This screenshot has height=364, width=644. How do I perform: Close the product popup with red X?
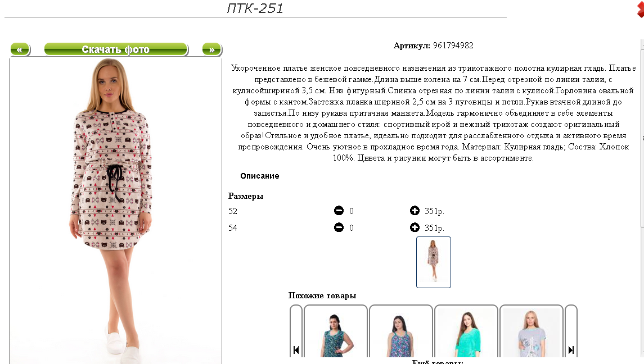pos(640,9)
